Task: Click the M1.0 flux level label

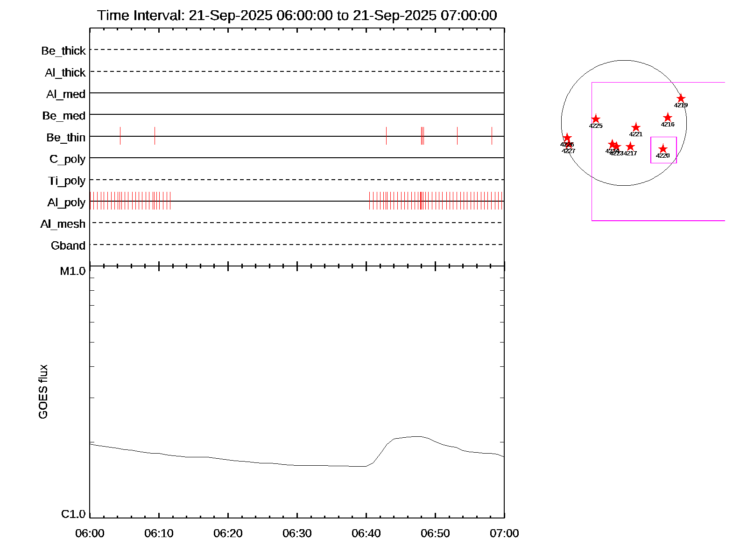Action: (x=73, y=271)
